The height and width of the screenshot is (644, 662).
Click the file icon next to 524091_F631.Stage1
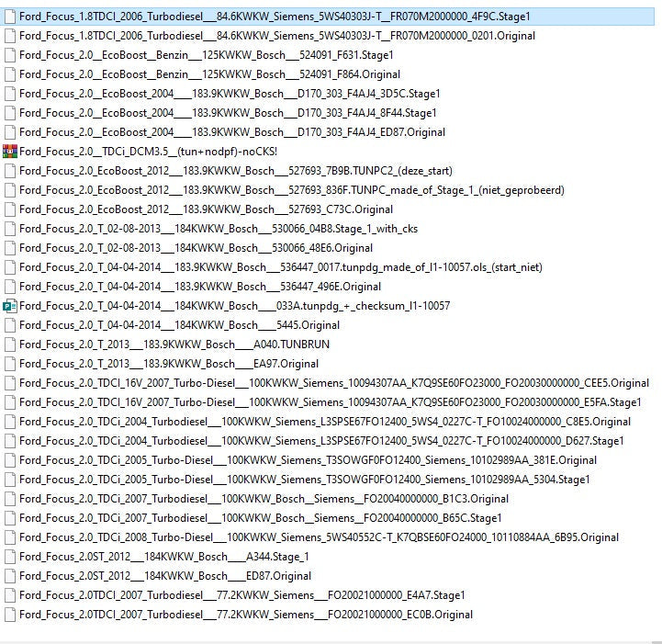click(x=10, y=55)
